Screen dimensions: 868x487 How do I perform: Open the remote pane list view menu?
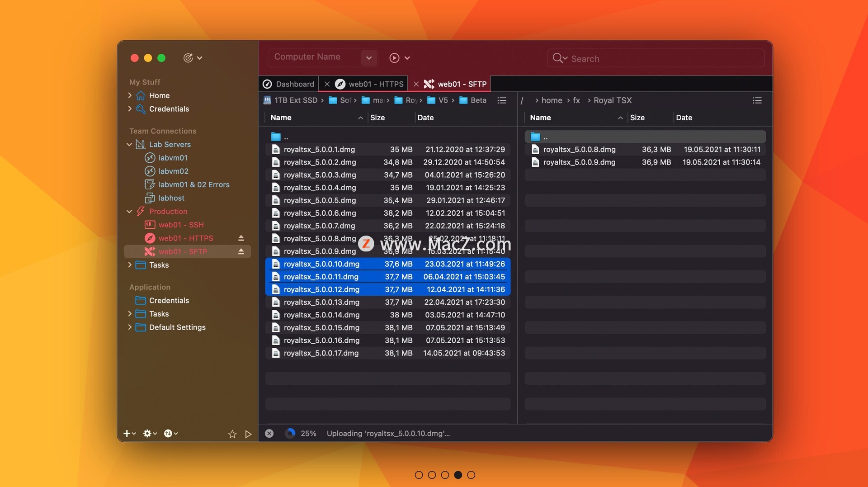[757, 100]
